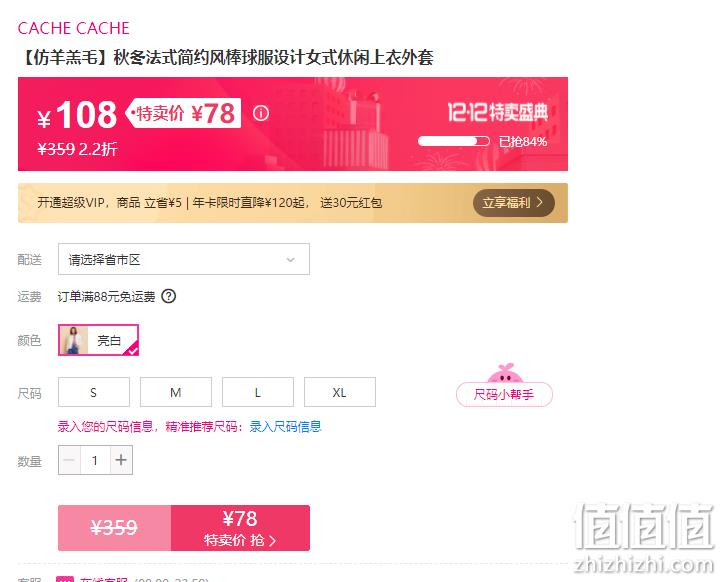Click the 立享福利 arrow button

coord(514,202)
